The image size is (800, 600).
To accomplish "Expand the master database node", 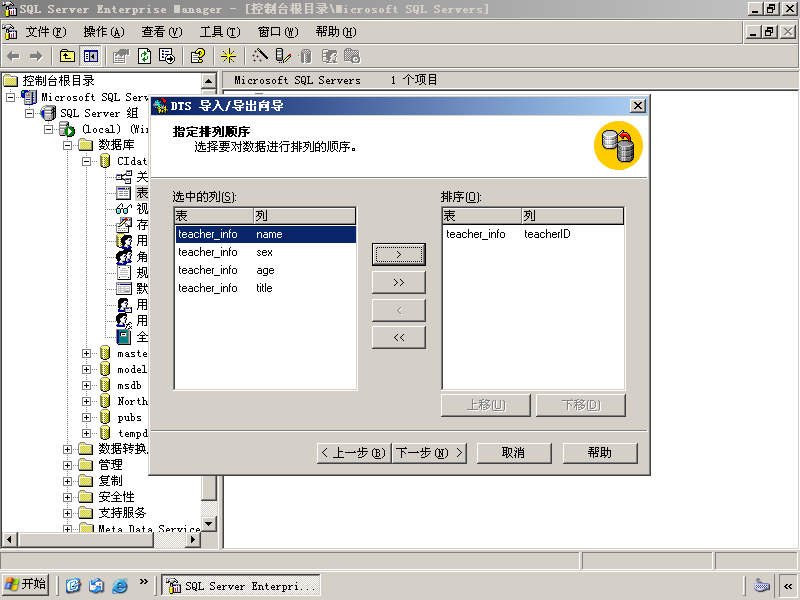I will tap(87, 353).
